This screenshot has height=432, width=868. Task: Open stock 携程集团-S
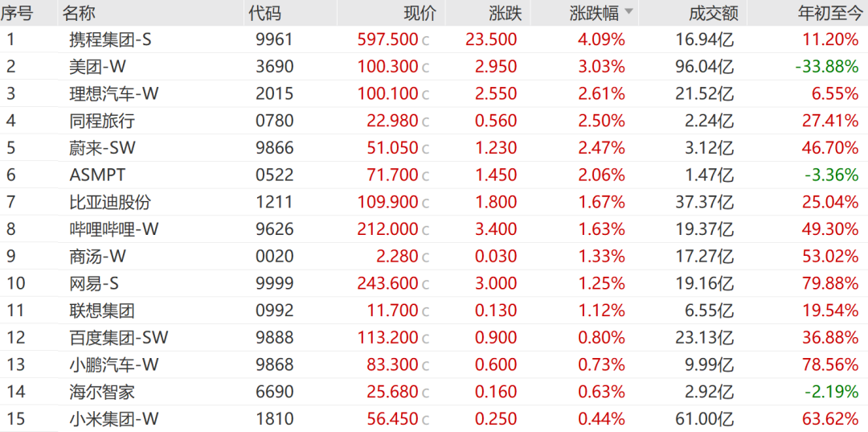click(110, 39)
